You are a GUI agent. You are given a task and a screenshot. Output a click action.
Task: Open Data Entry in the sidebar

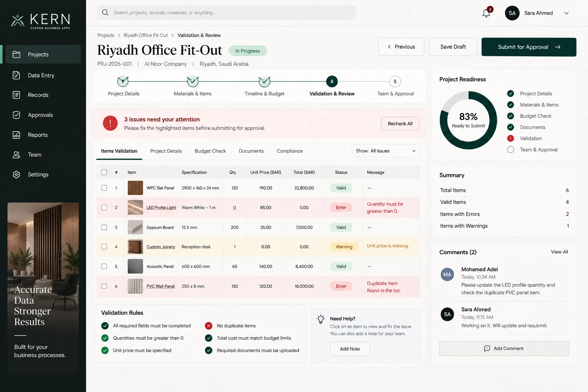coord(41,75)
